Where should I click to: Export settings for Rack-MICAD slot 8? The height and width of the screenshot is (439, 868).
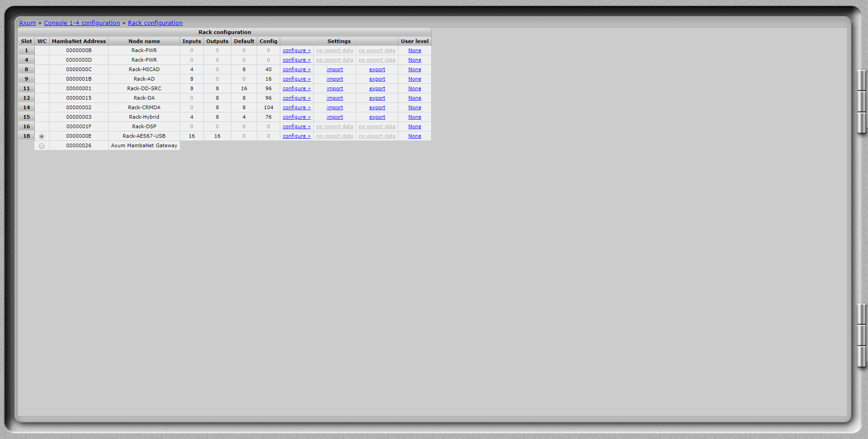coord(377,70)
